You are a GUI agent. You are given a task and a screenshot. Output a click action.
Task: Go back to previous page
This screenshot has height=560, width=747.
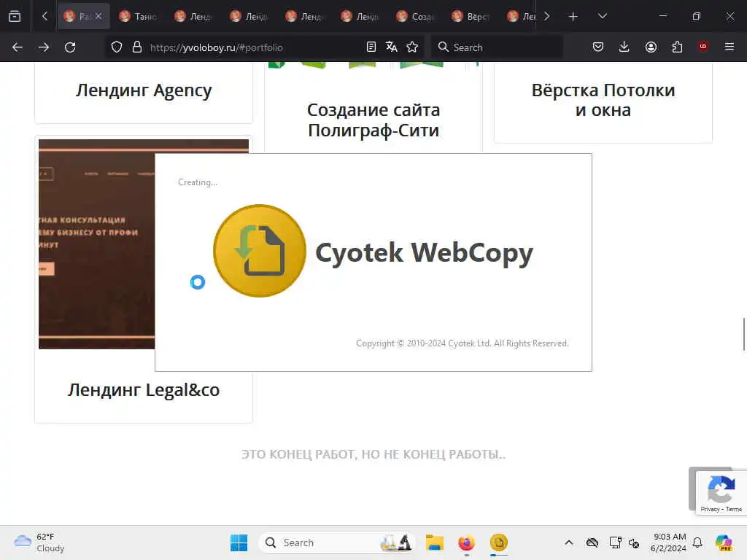pyautogui.click(x=18, y=47)
